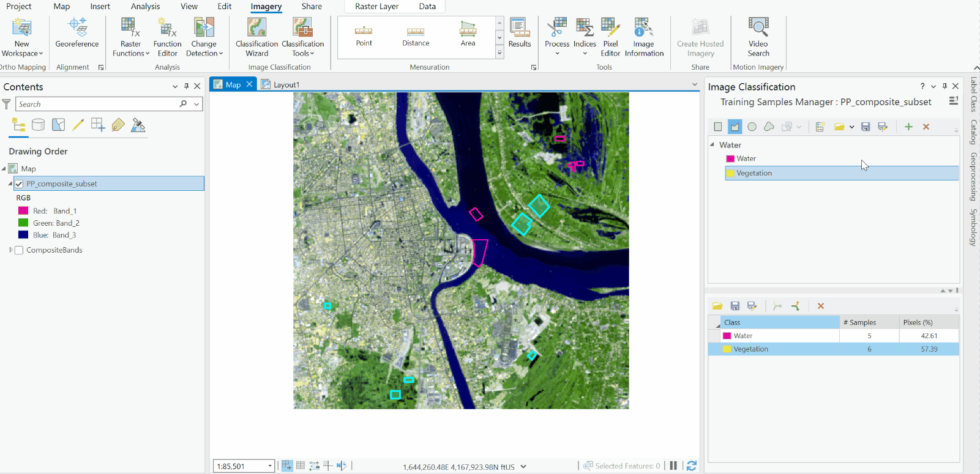
Task: Open the Insert ribbon tab
Action: click(x=100, y=6)
